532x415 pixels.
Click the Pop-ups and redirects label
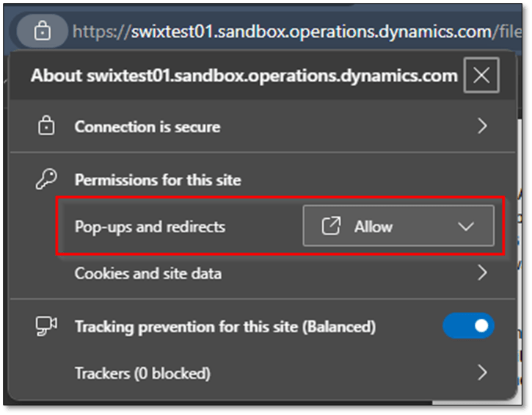[x=150, y=227]
